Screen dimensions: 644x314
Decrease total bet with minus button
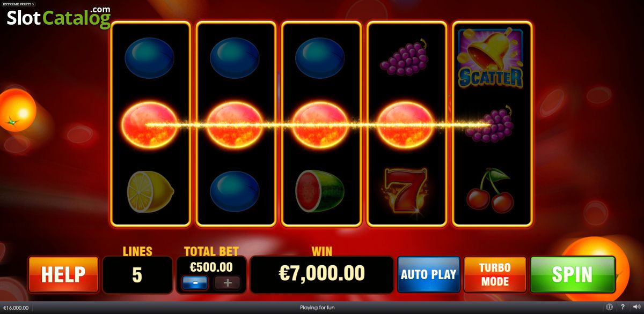pyautogui.click(x=195, y=282)
